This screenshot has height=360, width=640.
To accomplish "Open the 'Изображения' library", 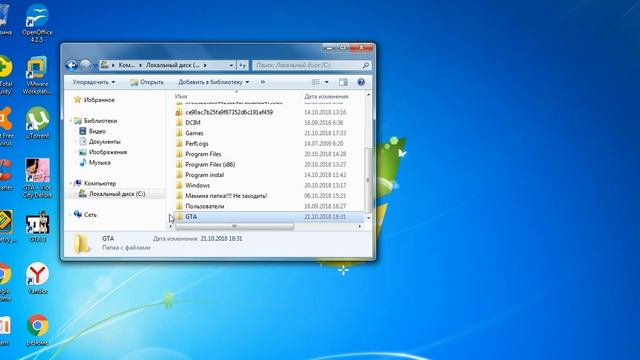I will click(x=108, y=152).
